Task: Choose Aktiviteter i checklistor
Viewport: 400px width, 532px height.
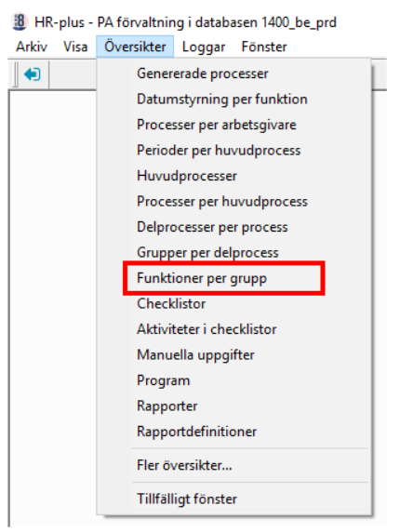Action: click(234, 329)
